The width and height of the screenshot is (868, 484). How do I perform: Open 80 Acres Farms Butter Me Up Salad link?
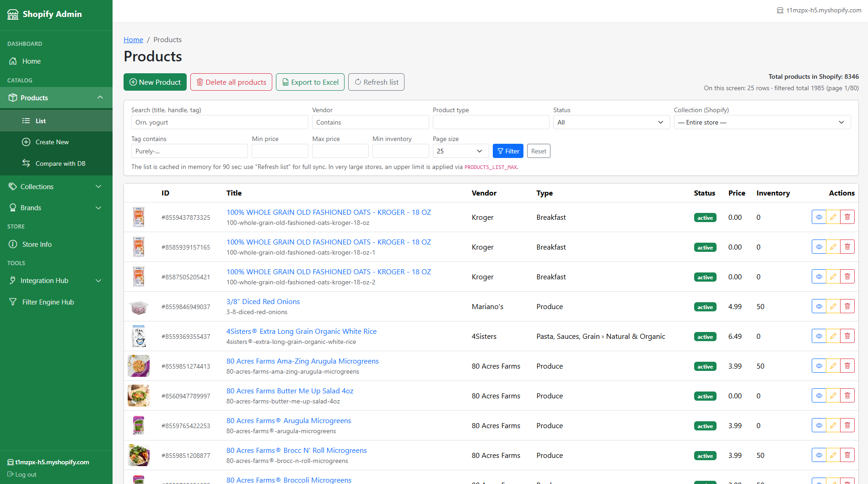click(x=290, y=391)
